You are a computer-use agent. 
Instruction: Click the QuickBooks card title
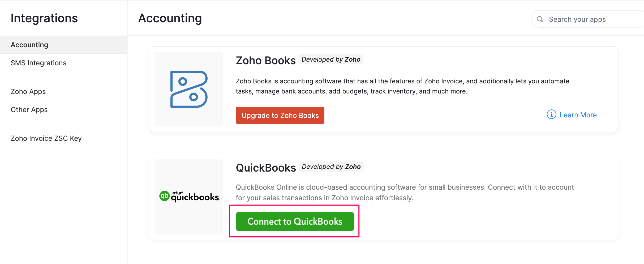click(x=265, y=167)
